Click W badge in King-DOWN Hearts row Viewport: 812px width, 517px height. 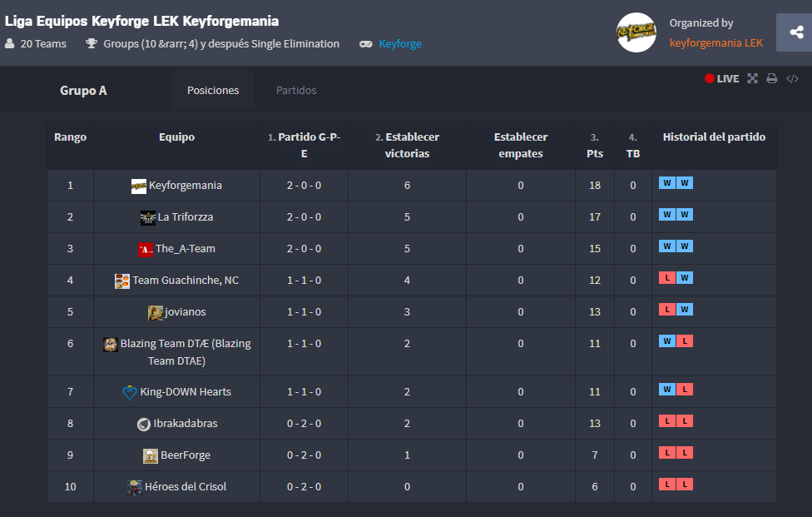667,389
